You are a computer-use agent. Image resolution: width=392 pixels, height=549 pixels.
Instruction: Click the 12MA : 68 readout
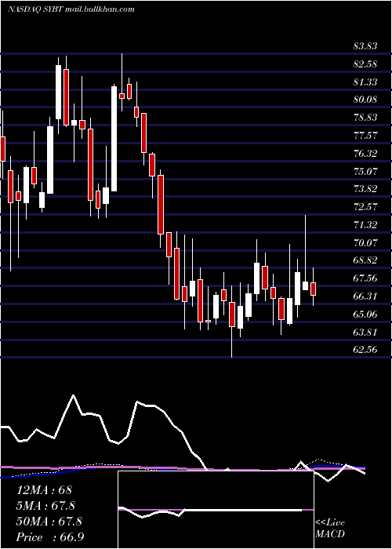tap(44, 490)
